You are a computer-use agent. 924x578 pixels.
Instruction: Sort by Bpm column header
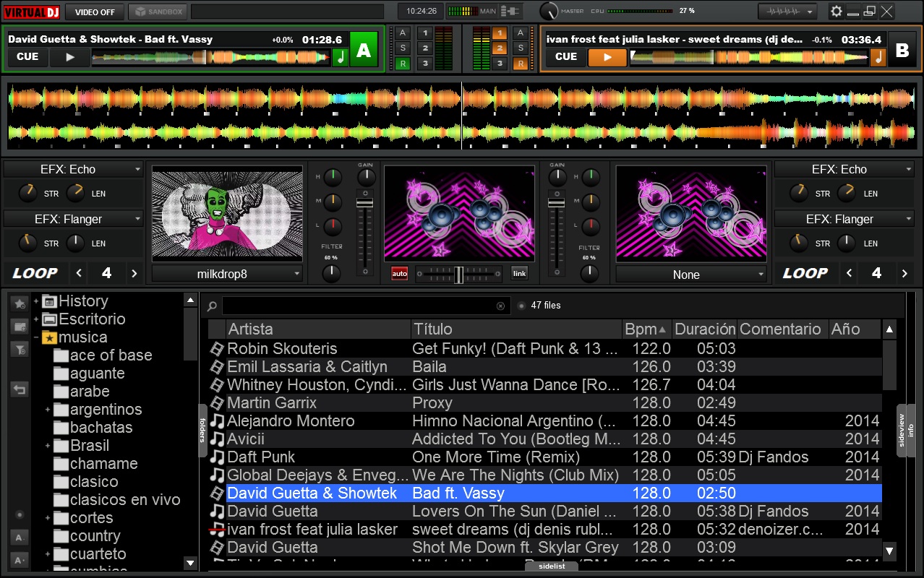[x=647, y=329]
